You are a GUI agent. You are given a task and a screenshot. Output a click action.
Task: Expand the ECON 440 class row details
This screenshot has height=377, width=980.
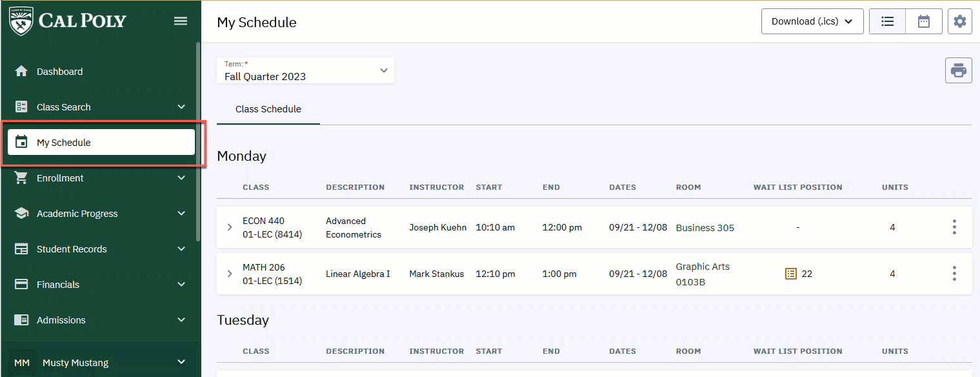click(230, 227)
